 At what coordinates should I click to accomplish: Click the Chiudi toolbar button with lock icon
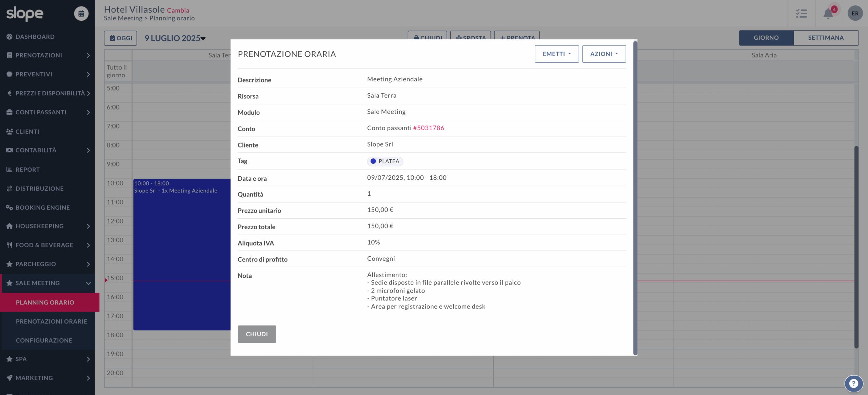pos(428,36)
